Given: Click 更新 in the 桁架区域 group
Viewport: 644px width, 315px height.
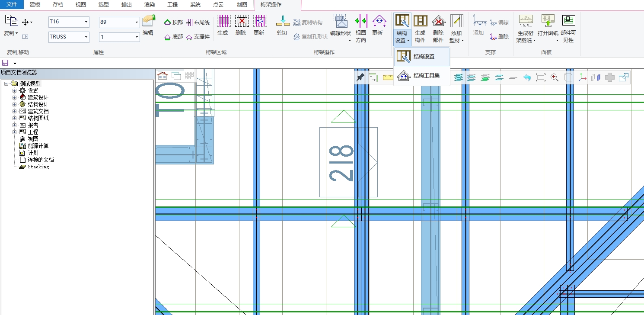Looking at the screenshot, I should coord(259,25).
